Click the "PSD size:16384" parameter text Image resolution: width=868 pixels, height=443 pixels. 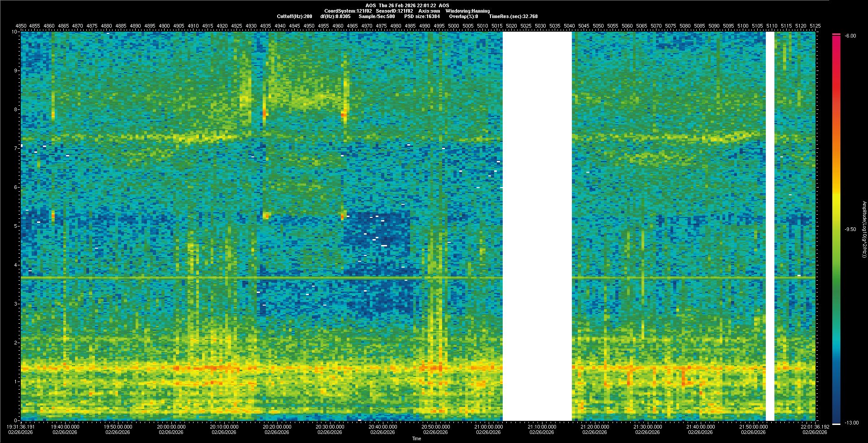pos(422,16)
